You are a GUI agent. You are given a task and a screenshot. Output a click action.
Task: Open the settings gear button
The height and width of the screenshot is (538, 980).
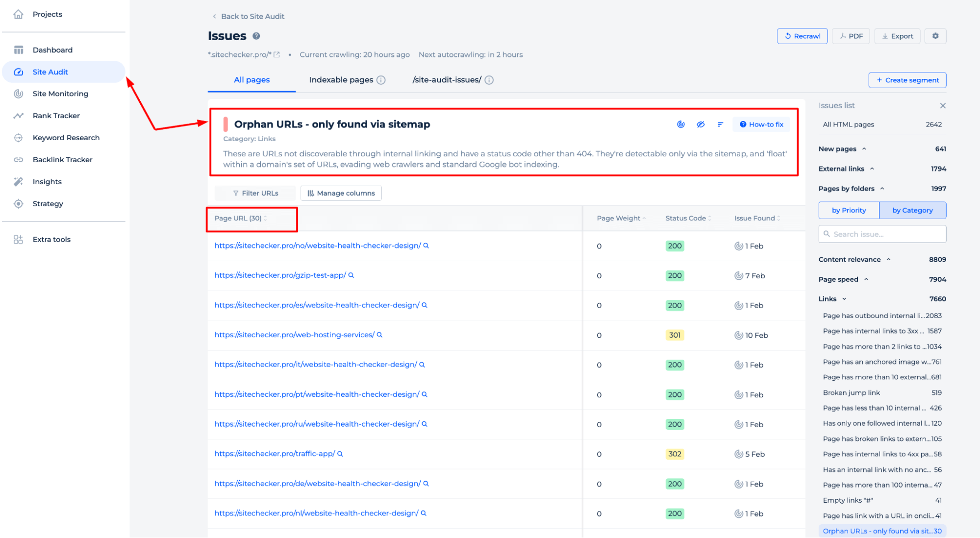pos(935,36)
